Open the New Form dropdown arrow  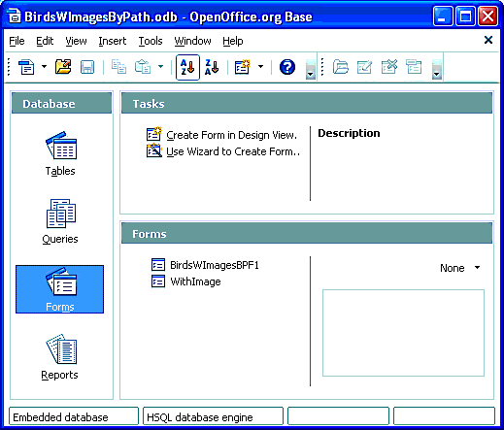(x=260, y=67)
